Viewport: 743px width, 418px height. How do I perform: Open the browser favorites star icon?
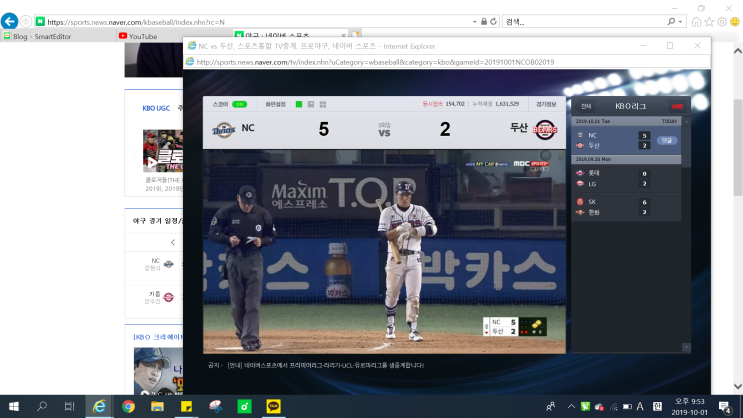(709, 22)
